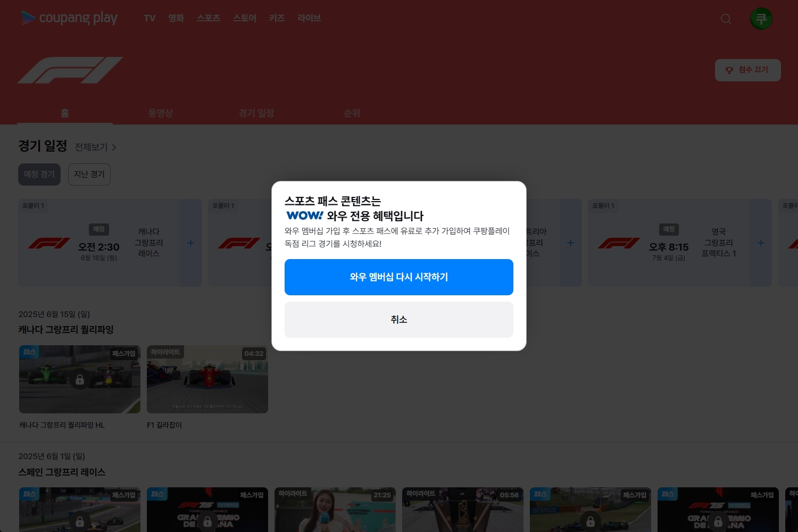Click 캐나다 그랑프리 퀄리파잉 heading
This screenshot has height=532, width=798.
pos(66,330)
